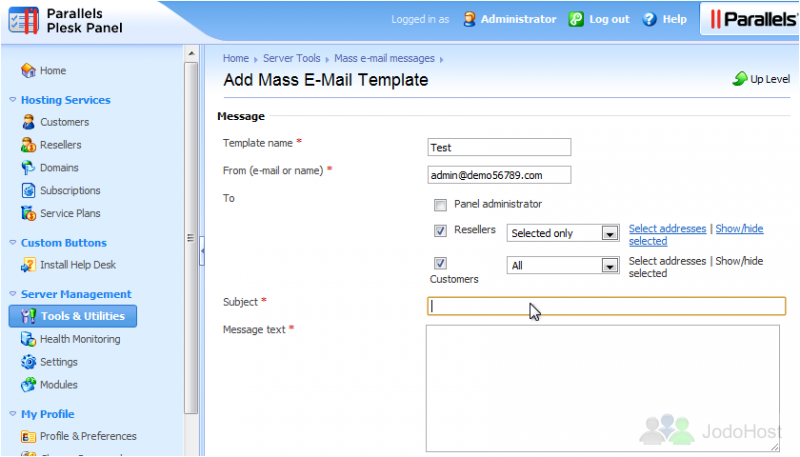This screenshot has width=800, height=457.
Task: Click the Parallels brand logo at top right
Action: [753, 19]
